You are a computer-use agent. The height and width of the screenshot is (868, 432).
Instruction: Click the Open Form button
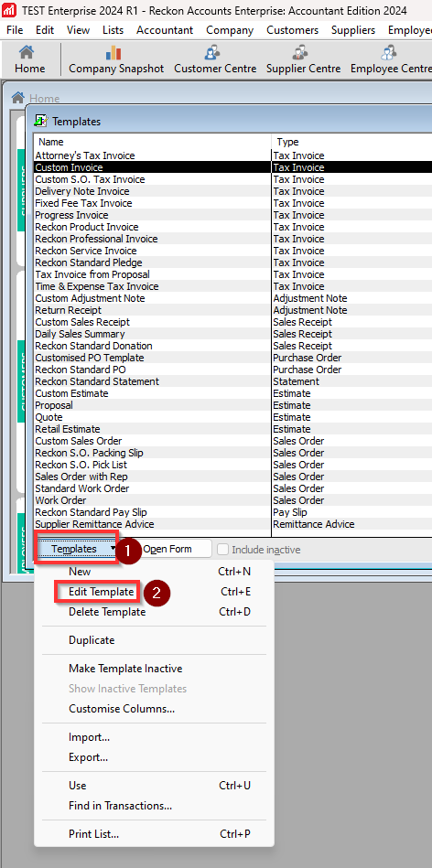point(167,549)
